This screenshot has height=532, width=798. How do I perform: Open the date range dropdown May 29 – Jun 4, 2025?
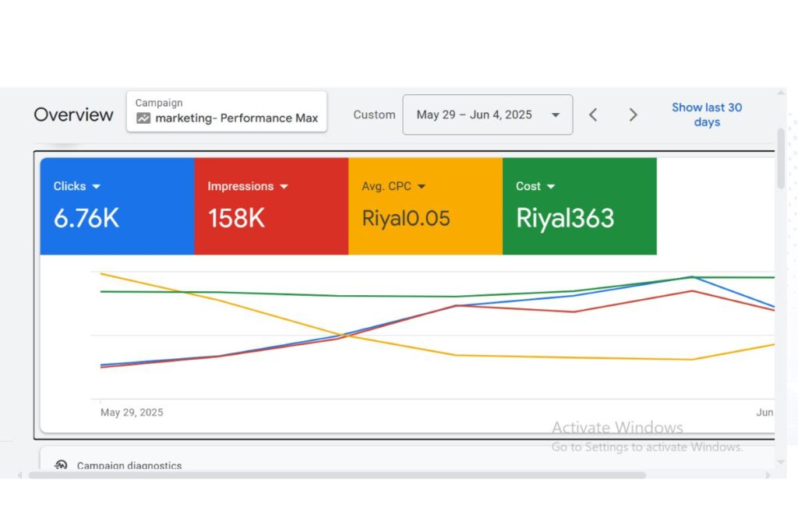coord(488,115)
